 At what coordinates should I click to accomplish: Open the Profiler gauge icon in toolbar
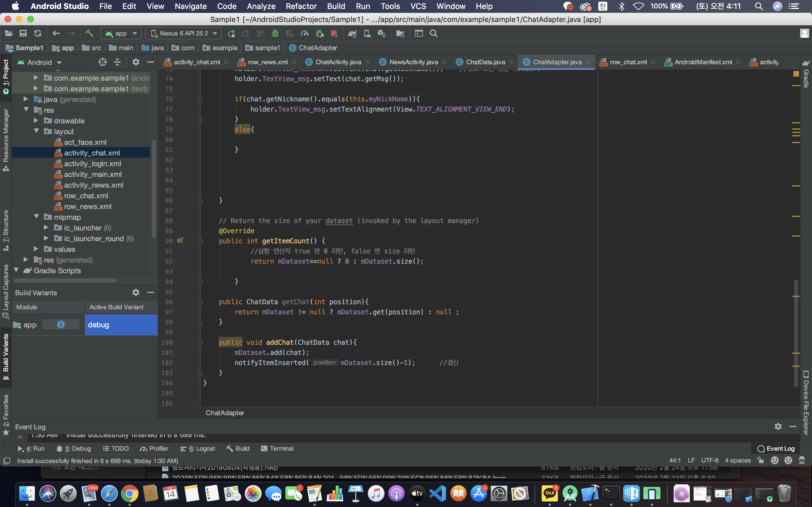point(304,33)
